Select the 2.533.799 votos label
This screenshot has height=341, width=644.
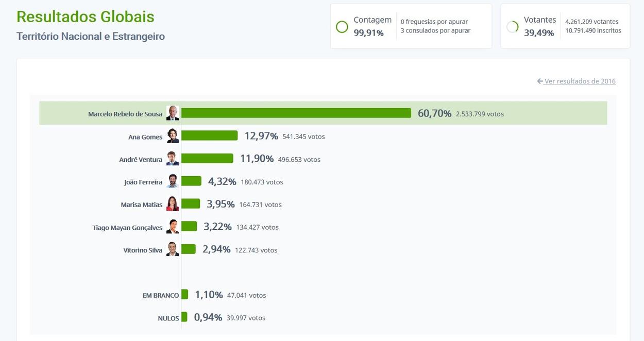click(x=480, y=113)
